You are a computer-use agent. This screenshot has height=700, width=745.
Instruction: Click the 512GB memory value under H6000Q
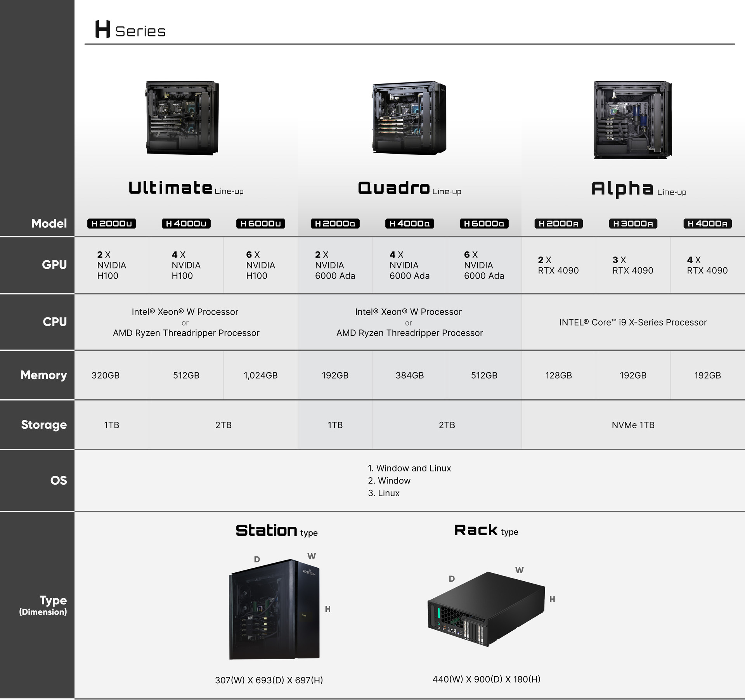(484, 375)
